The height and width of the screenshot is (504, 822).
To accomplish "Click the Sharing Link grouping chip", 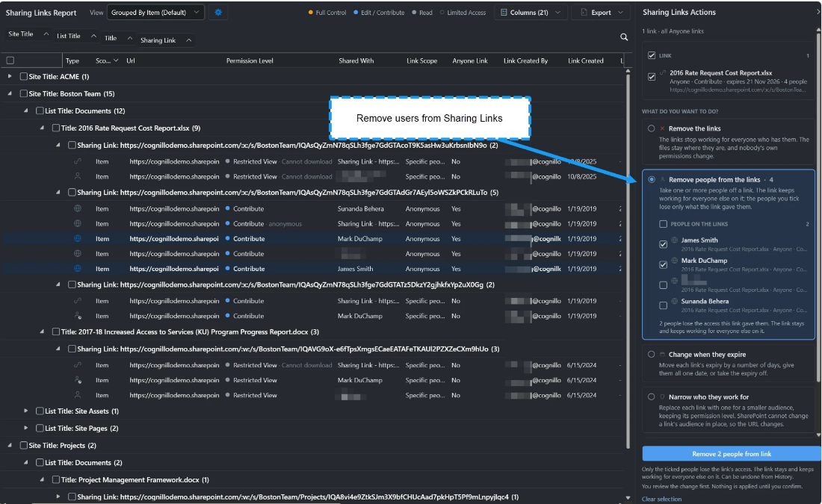I will (x=165, y=40).
